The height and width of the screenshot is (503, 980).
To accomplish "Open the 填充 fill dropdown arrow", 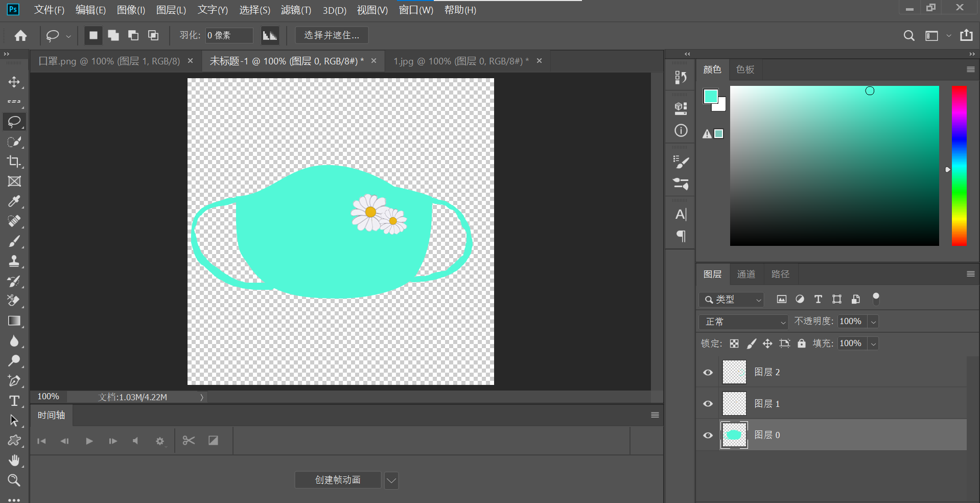I will 874,344.
